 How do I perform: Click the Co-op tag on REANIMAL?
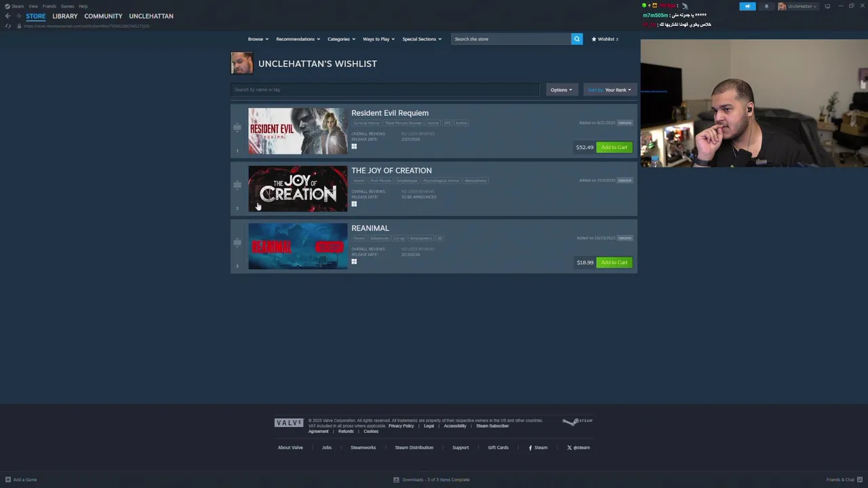(x=399, y=239)
